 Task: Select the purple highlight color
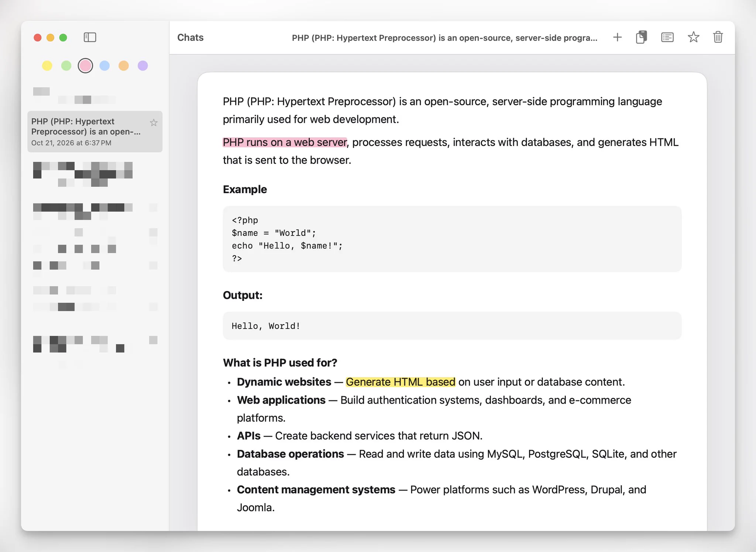[x=143, y=66]
